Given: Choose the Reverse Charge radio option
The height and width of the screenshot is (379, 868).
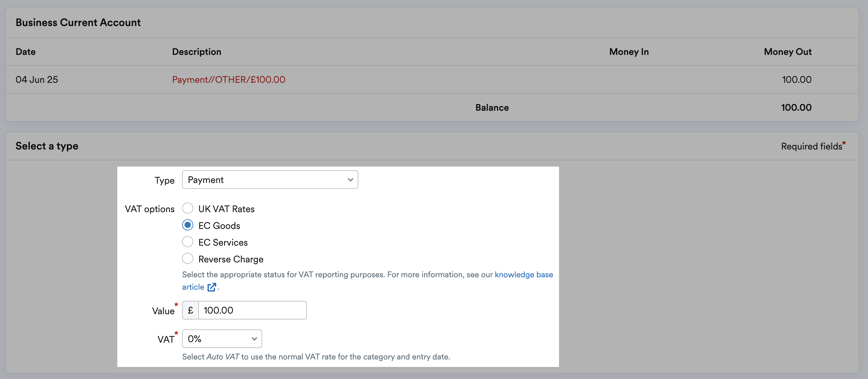Looking at the screenshot, I should tap(188, 259).
